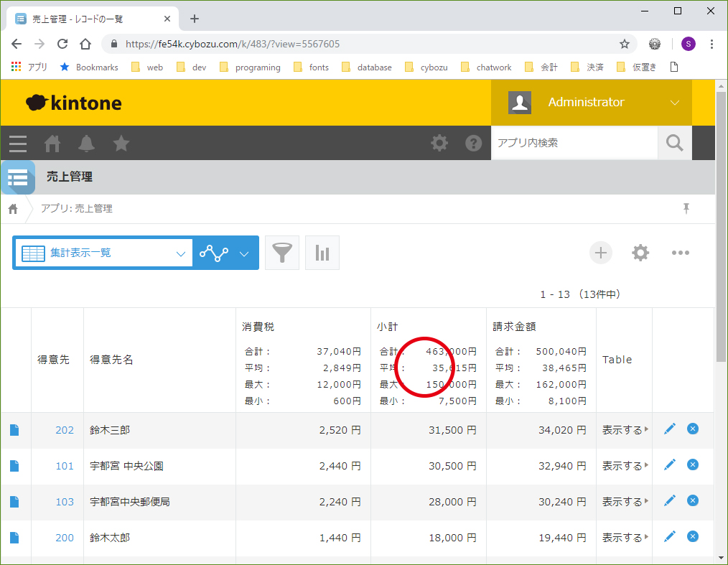The image size is (728, 565).
Task: Open customer link 202
Action: 65,430
